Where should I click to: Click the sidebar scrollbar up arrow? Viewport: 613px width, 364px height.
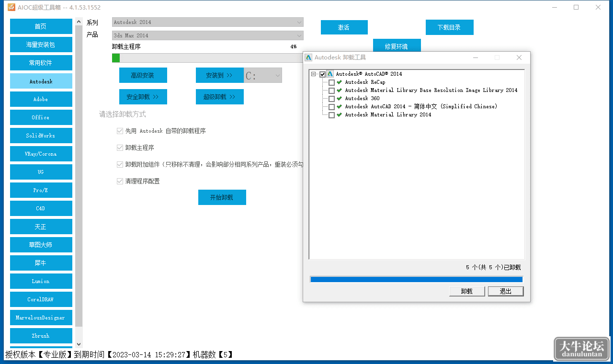coord(79,22)
